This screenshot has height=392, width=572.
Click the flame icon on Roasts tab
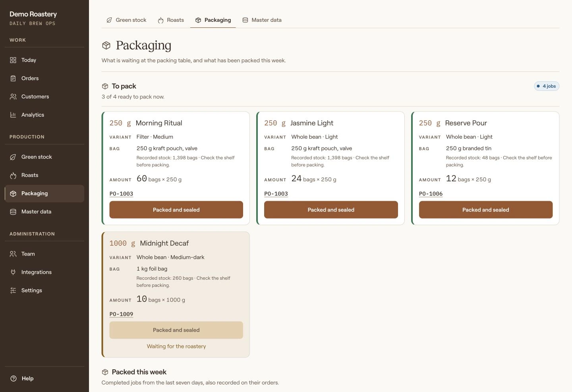[160, 20]
